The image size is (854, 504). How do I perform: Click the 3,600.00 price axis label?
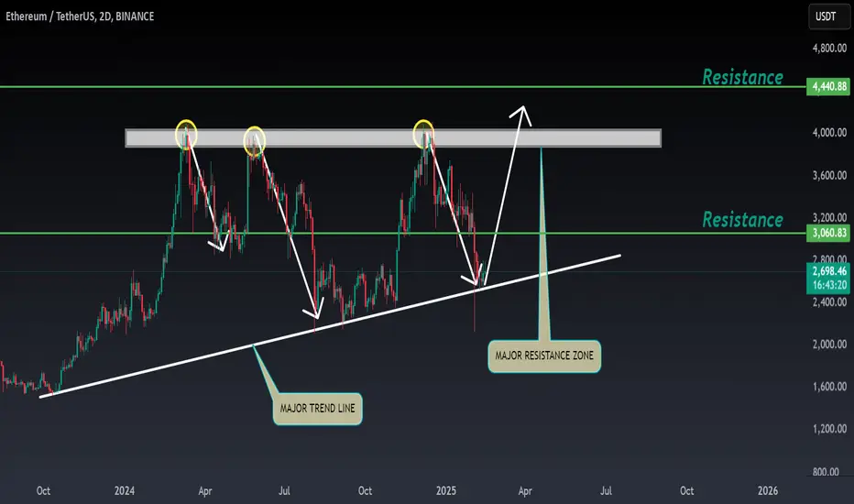click(829, 175)
